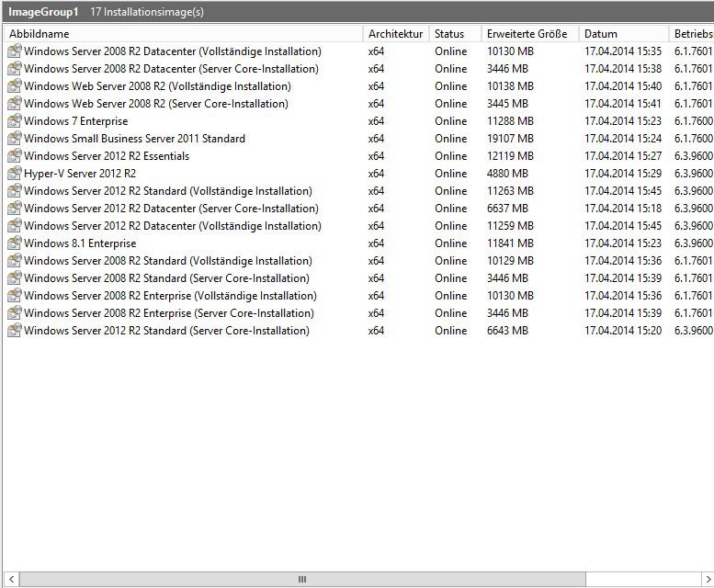Sort by the Betriebs column header
Image resolution: width=714 pixels, height=588 pixels.
tap(692, 34)
